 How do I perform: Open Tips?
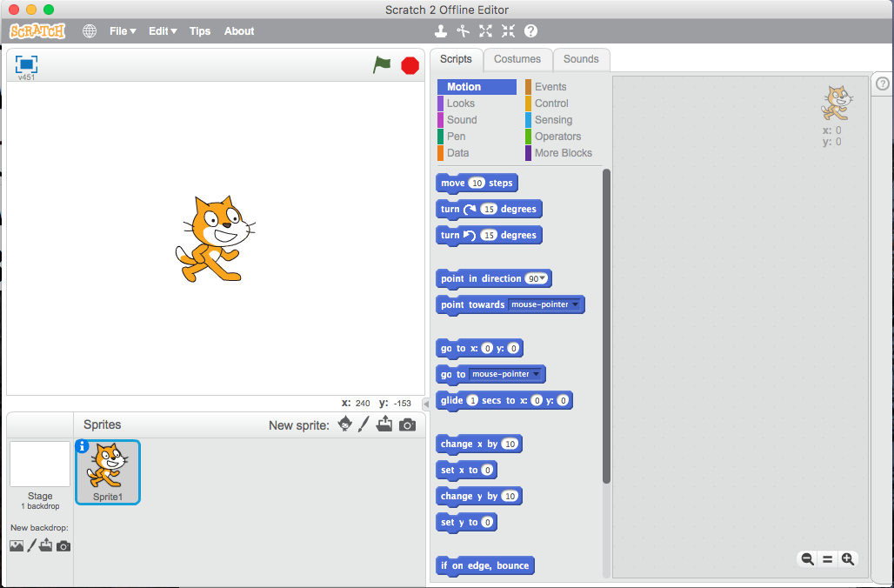click(x=199, y=31)
